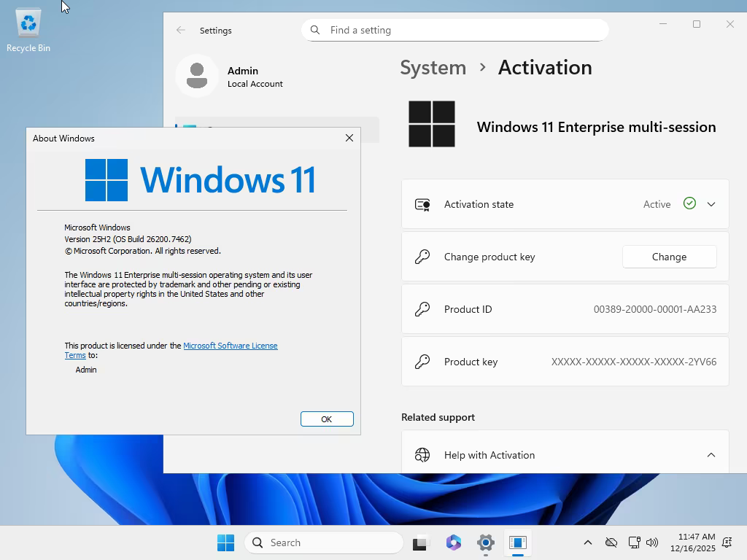Switch to the About Windows taskbar icon
This screenshot has width=747, height=560.
(x=517, y=542)
